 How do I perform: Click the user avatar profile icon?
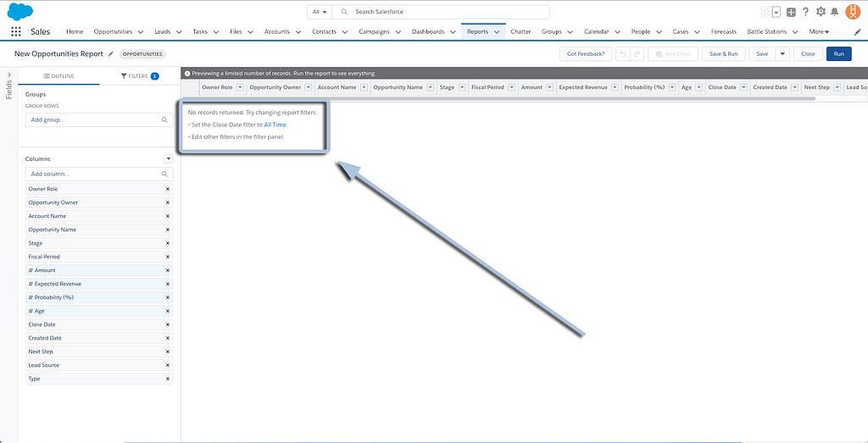853,12
